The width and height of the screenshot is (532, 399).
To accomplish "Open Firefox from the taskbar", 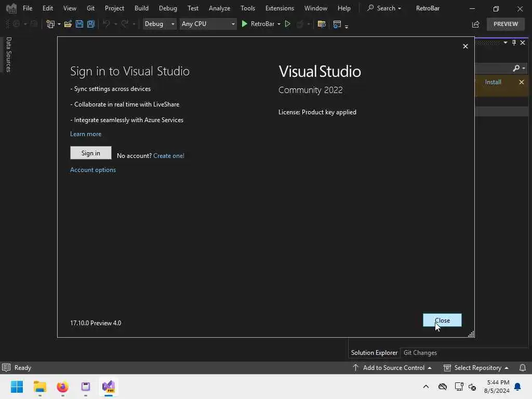I will pos(62,387).
